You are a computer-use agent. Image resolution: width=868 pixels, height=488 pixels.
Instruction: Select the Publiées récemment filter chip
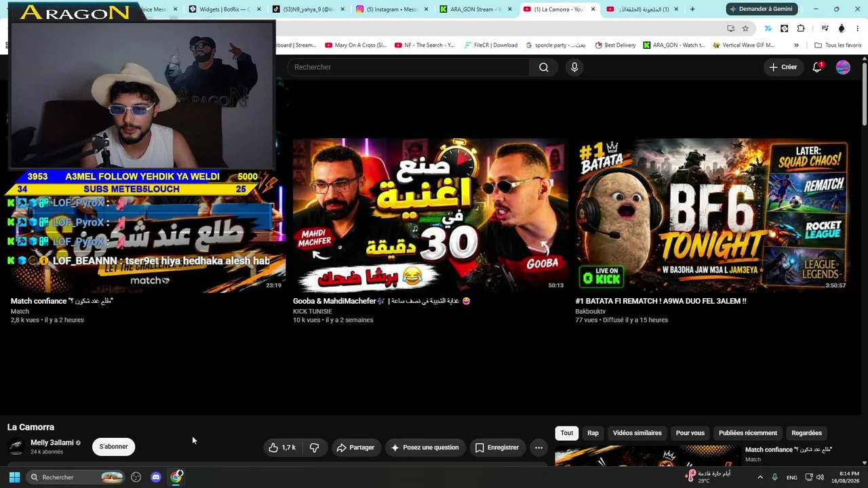[x=748, y=433]
